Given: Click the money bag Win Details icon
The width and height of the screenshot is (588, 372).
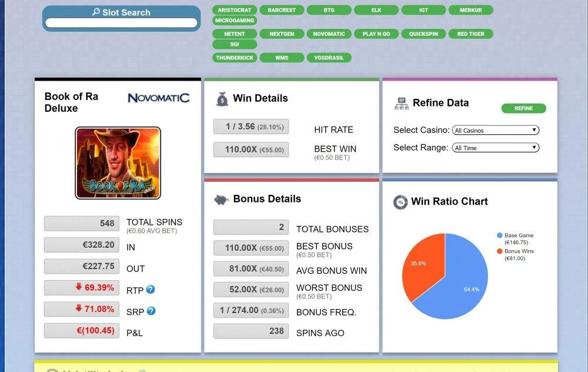Looking at the screenshot, I should [222, 99].
